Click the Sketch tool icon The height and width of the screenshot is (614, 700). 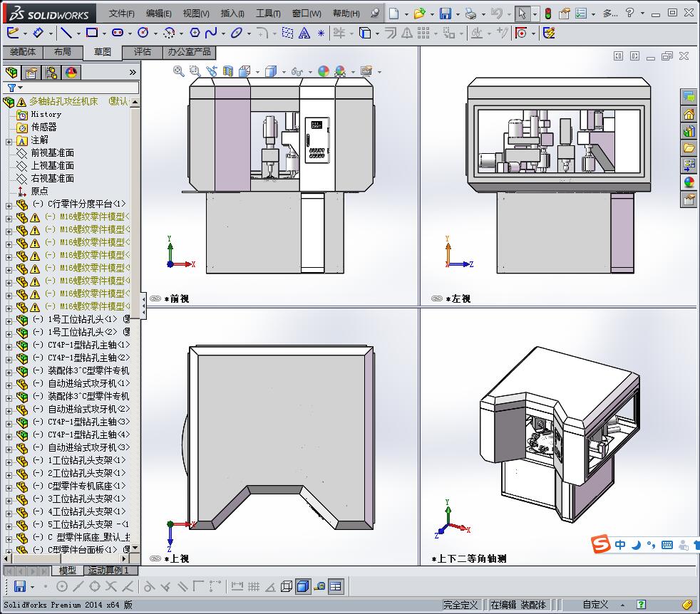click(x=13, y=33)
